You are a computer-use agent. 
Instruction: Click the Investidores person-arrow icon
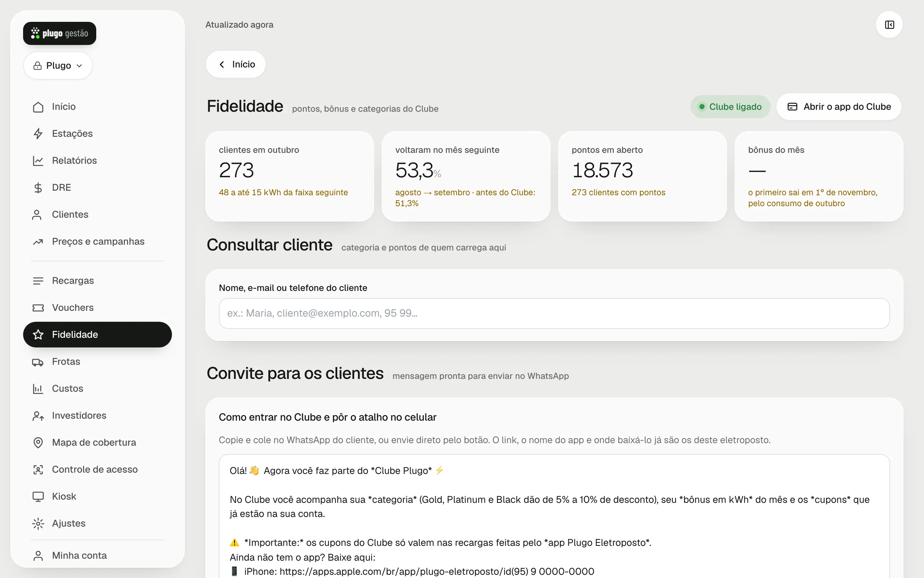38,416
